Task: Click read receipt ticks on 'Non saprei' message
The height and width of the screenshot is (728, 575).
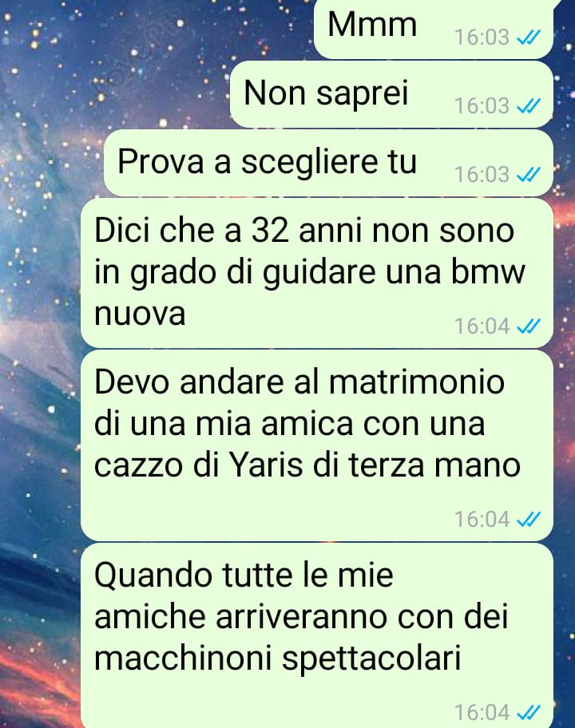Action: [529, 106]
